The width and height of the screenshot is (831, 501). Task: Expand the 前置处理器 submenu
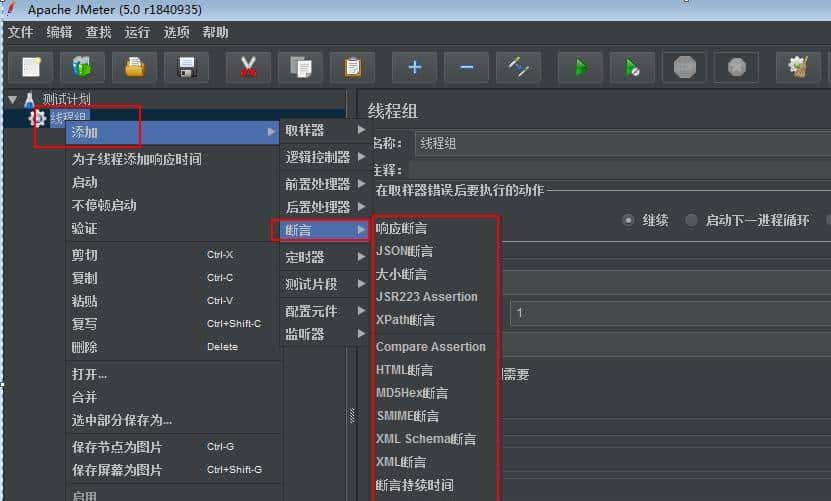[324, 184]
